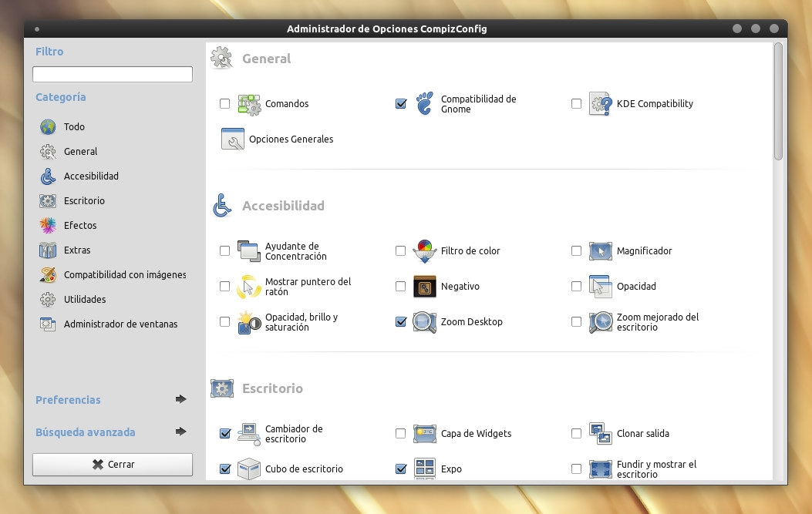Open the Magnificador plugin icon
812x514 pixels.
click(x=601, y=251)
